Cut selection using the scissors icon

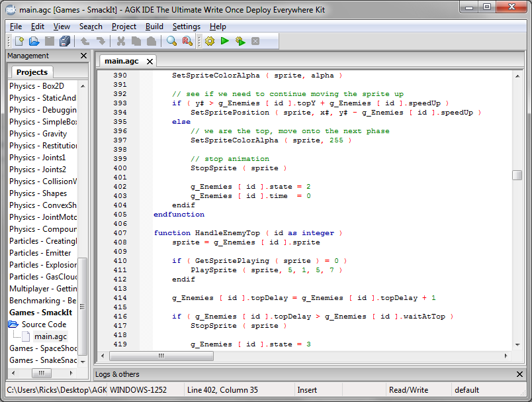click(x=121, y=41)
